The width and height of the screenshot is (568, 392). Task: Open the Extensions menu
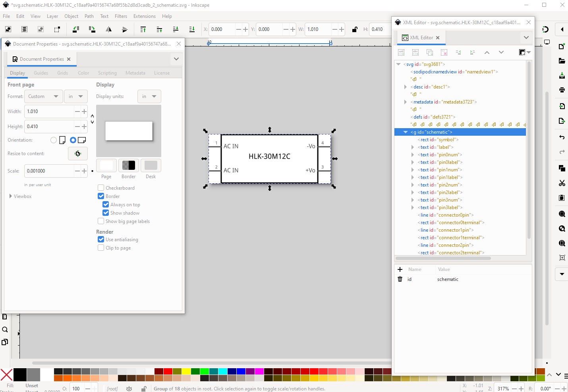145,16
